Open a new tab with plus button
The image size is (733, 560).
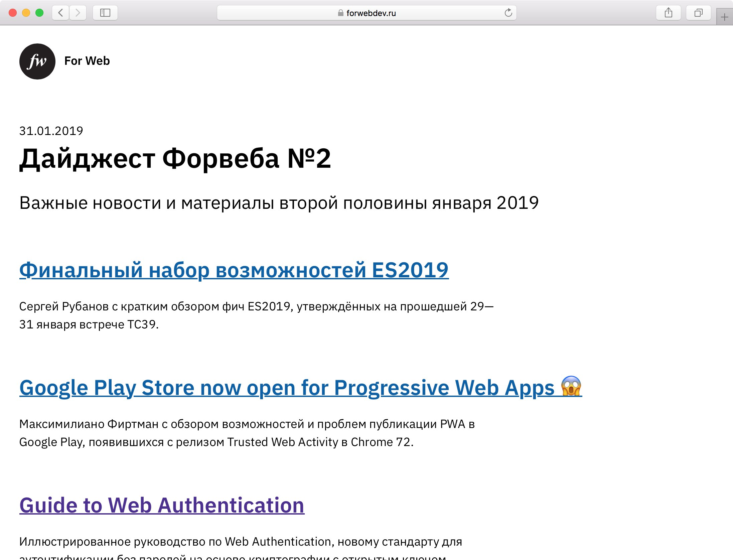point(724,17)
